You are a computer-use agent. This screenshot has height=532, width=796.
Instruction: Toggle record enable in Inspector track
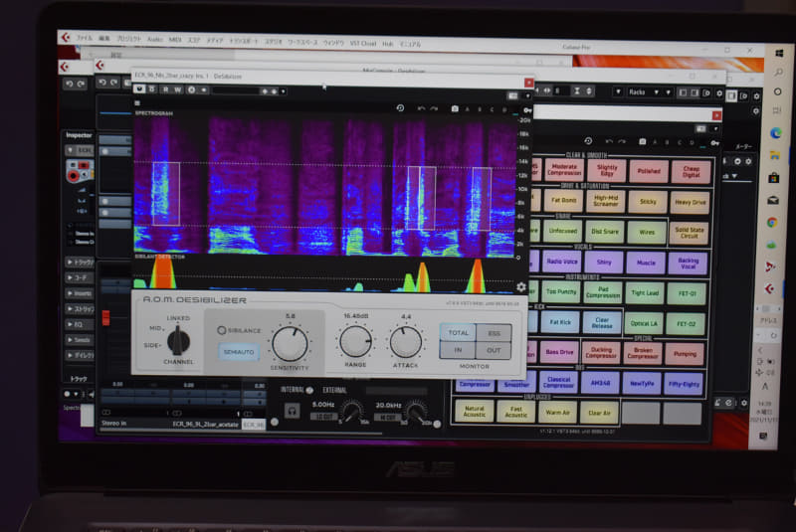click(x=73, y=176)
